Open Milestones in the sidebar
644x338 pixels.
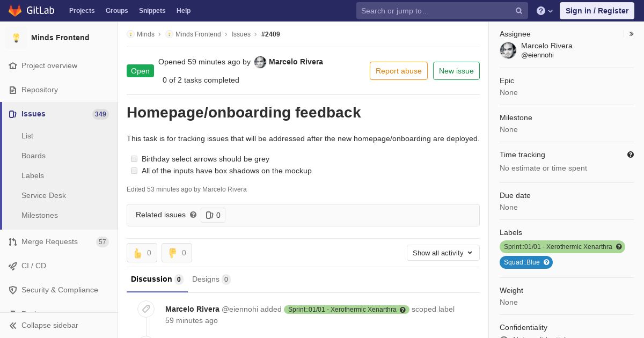[39, 215]
